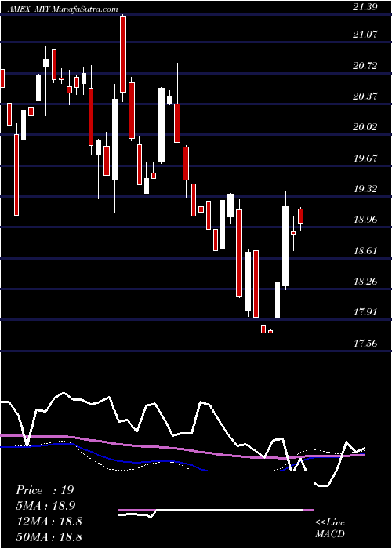The width and height of the screenshot is (392, 549).
Task: Select the 17.91 price axis label
Action: point(365,312)
